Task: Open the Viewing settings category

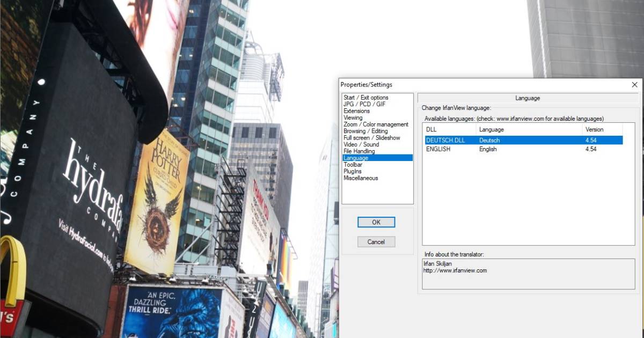Action: click(353, 117)
